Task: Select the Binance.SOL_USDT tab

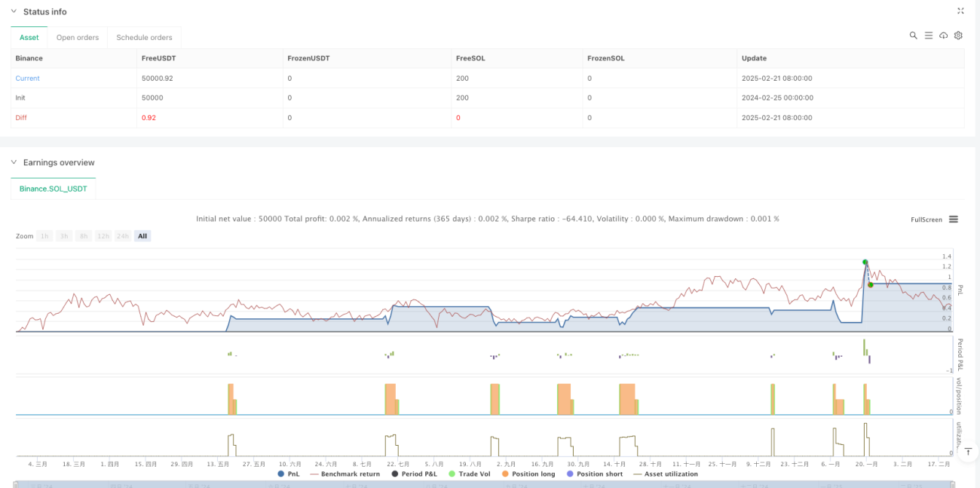Action: [x=54, y=189]
